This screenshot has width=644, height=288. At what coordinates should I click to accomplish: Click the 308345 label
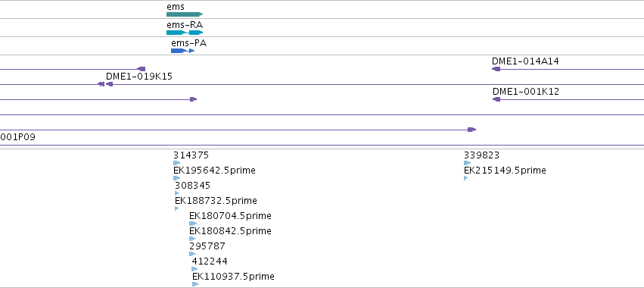[193, 186]
